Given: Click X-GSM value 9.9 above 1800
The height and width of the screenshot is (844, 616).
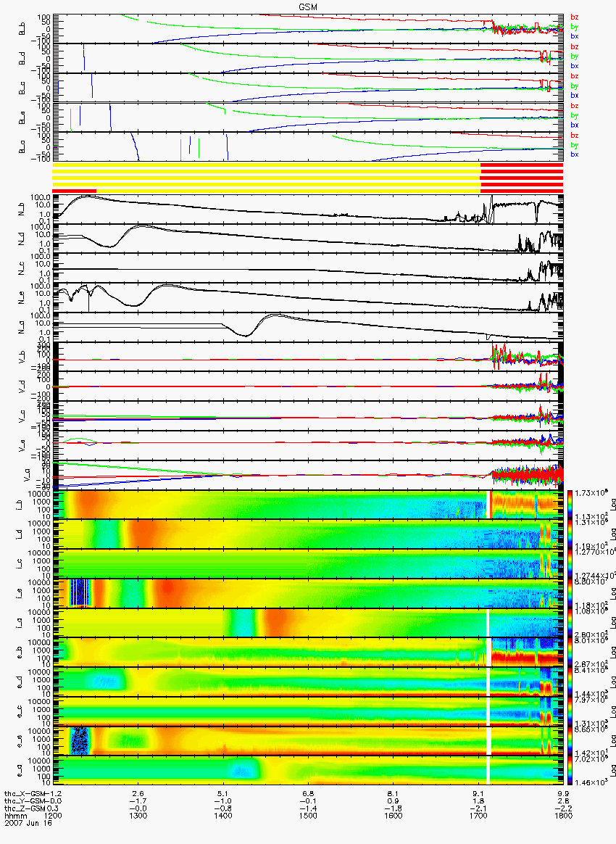Looking at the screenshot, I should pyautogui.click(x=563, y=793).
